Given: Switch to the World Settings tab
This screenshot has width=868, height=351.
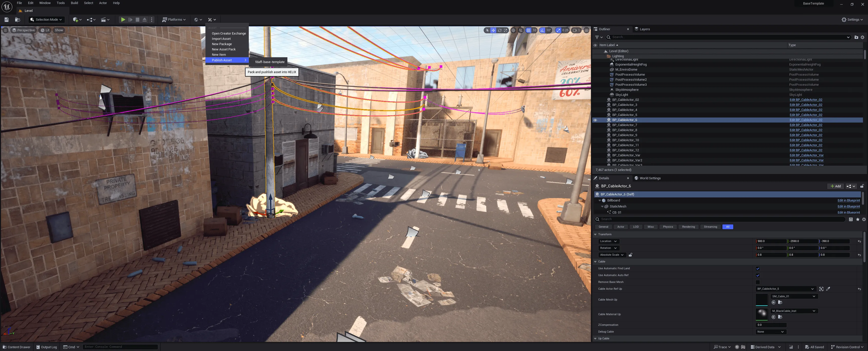Looking at the screenshot, I should 650,178.
